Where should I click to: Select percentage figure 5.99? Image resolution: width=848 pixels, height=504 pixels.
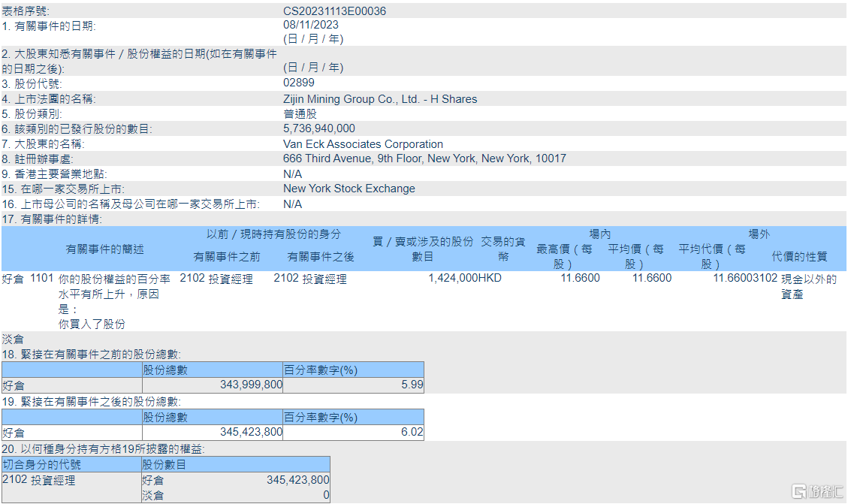pos(412,385)
